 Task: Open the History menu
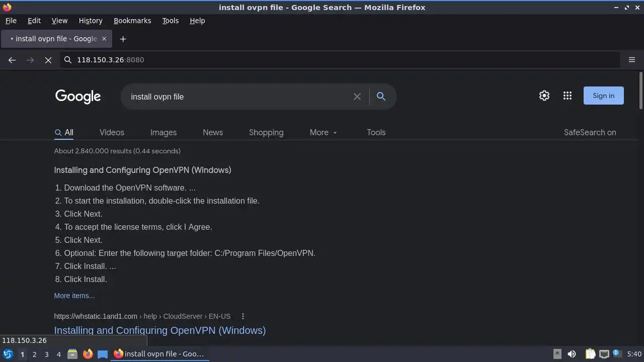[91, 21]
